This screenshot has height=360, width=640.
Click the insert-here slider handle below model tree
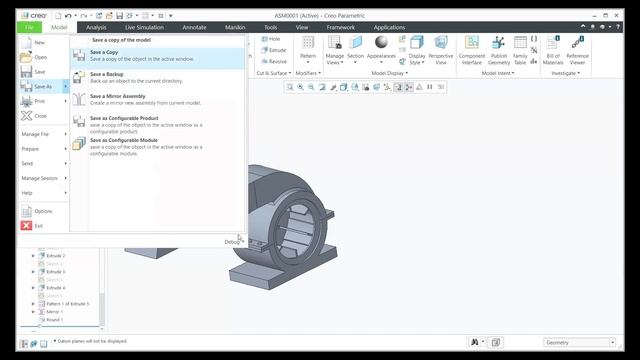[x=40, y=327]
